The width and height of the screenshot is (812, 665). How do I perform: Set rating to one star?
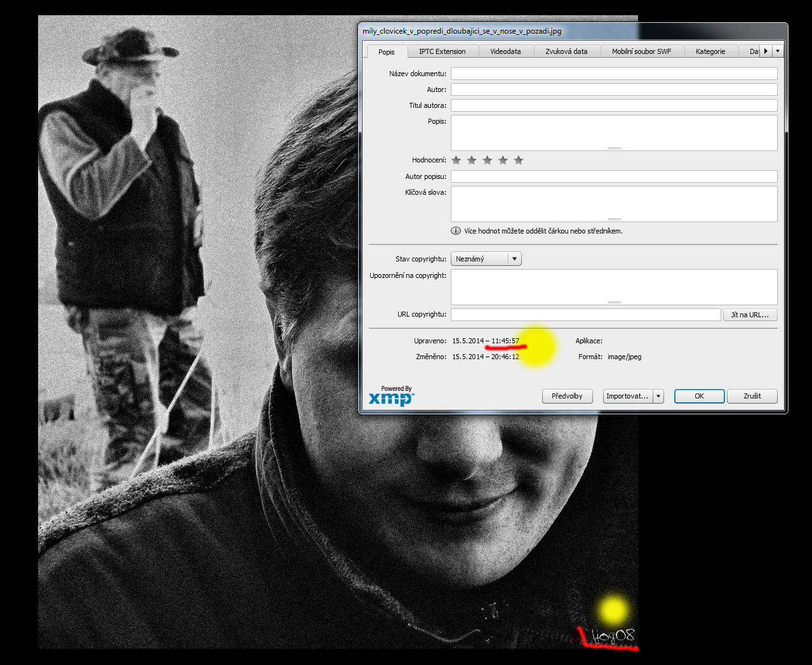tap(456, 161)
